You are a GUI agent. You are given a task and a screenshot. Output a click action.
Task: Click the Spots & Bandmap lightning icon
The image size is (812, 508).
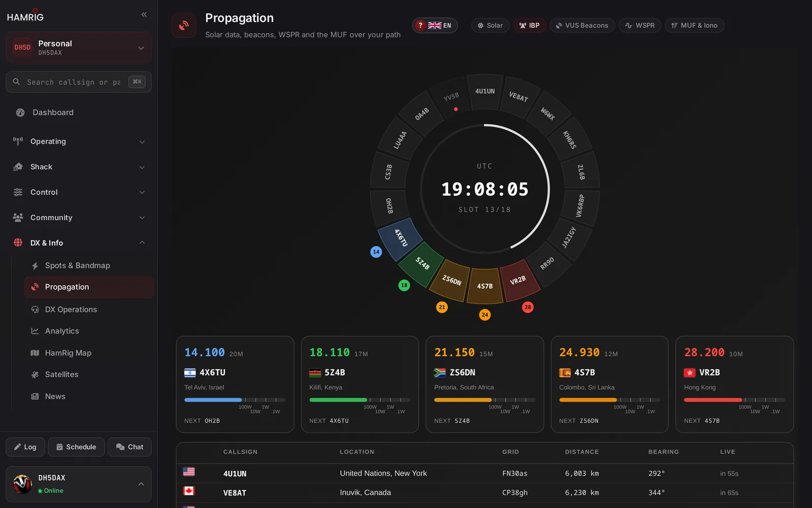(35, 266)
